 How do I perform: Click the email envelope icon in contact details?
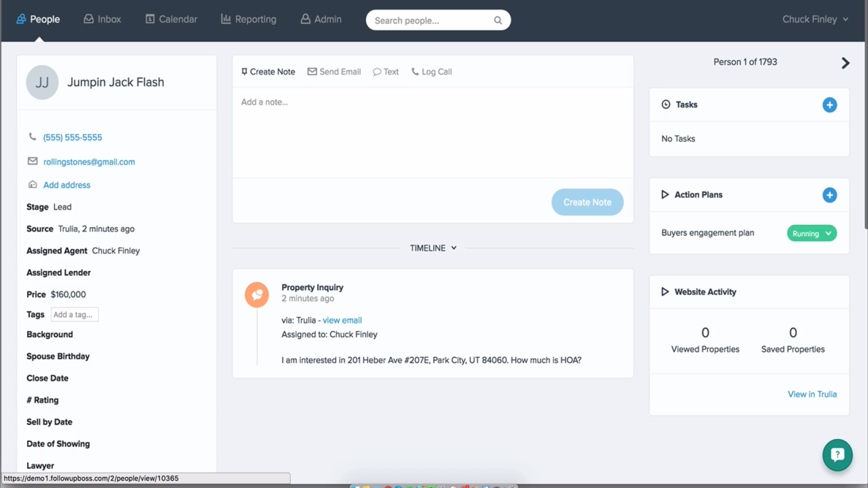click(x=33, y=161)
